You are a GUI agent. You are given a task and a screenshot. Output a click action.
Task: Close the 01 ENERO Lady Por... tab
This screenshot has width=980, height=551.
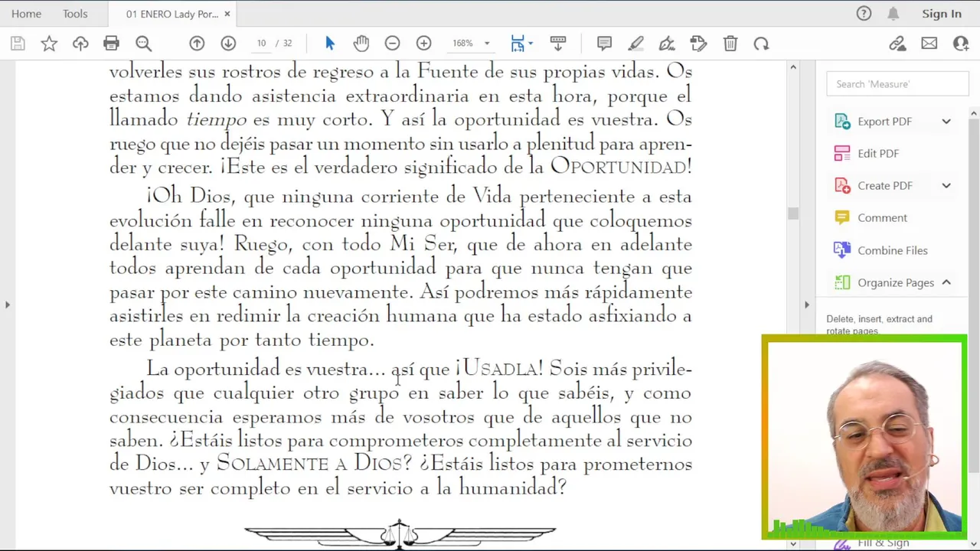click(227, 14)
